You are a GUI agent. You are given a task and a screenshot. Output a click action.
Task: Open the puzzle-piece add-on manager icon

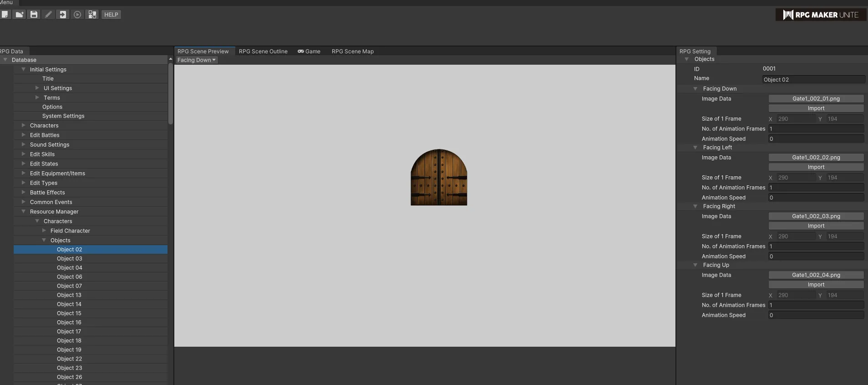[92, 15]
